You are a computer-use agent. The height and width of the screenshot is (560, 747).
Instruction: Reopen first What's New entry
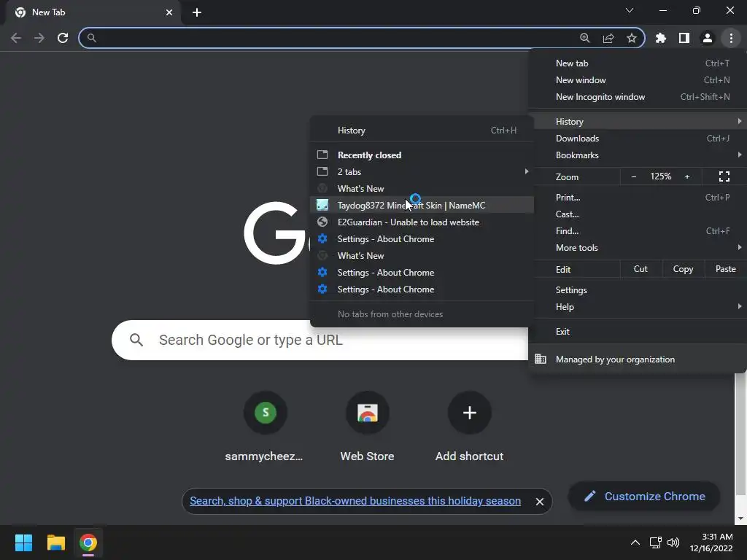pos(422,189)
